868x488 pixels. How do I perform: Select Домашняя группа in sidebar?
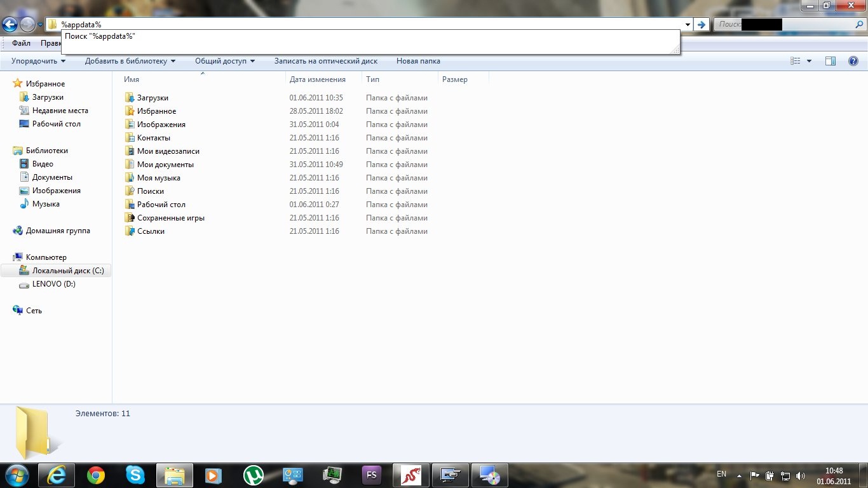pos(58,231)
